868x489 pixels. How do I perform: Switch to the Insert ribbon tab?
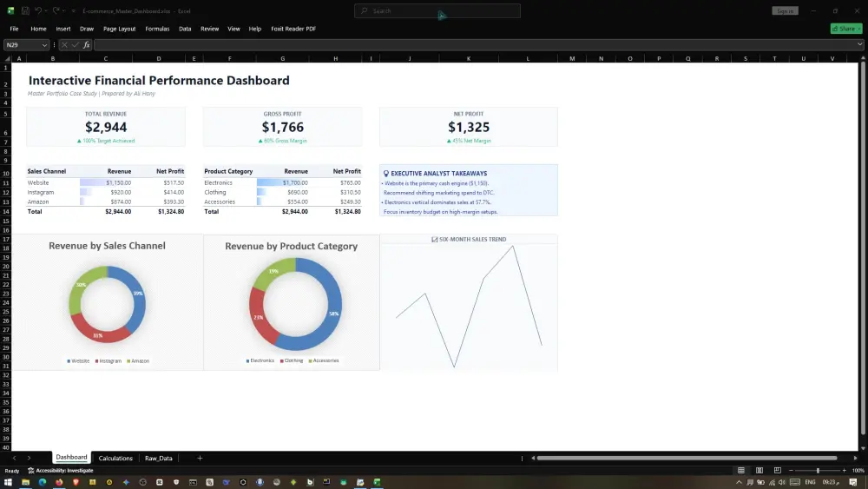pos(63,29)
